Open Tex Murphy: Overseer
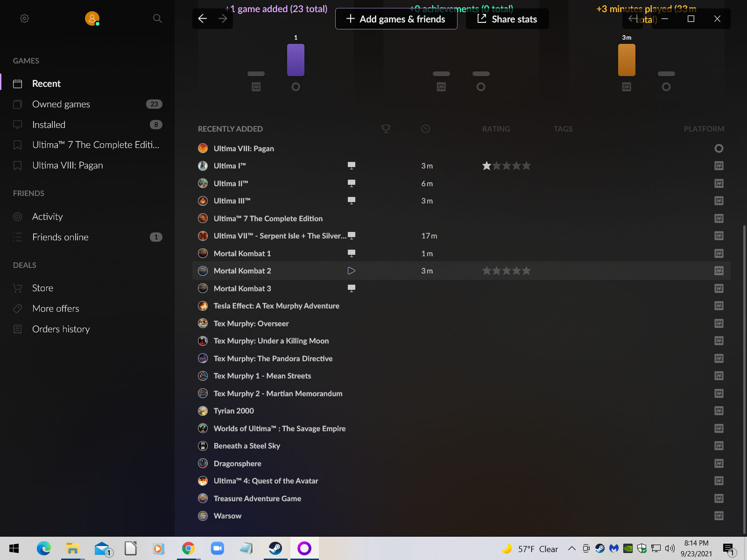The width and height of the screenshot is (747, 560). 251,323
